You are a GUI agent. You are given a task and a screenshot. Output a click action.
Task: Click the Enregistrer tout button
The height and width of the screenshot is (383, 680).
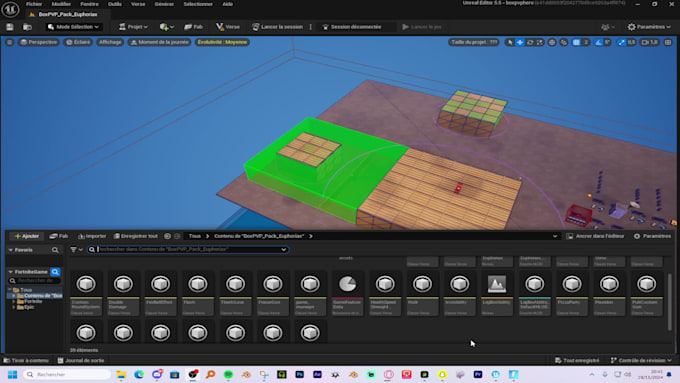(x=136, y=236)
